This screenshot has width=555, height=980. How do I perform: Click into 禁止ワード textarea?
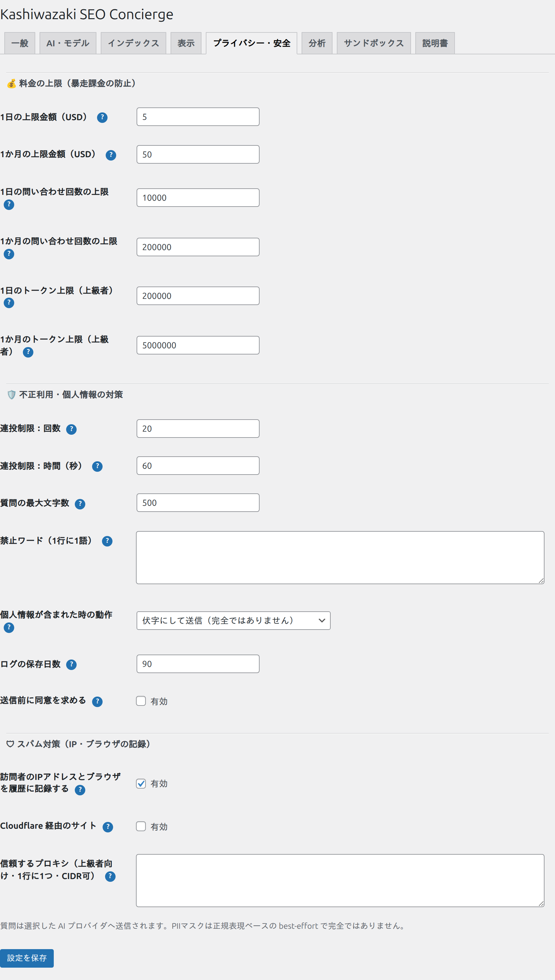pos(340,557)
